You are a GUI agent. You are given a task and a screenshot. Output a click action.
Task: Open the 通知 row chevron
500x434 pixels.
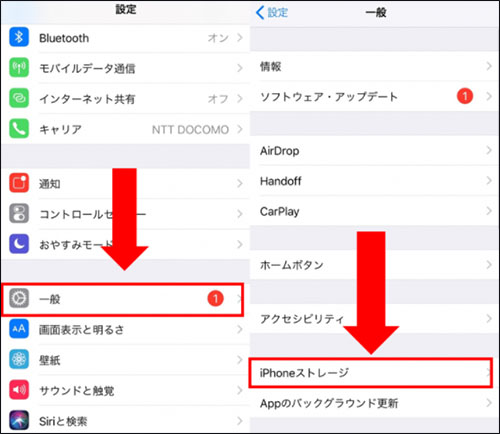(x=240, y=183)
